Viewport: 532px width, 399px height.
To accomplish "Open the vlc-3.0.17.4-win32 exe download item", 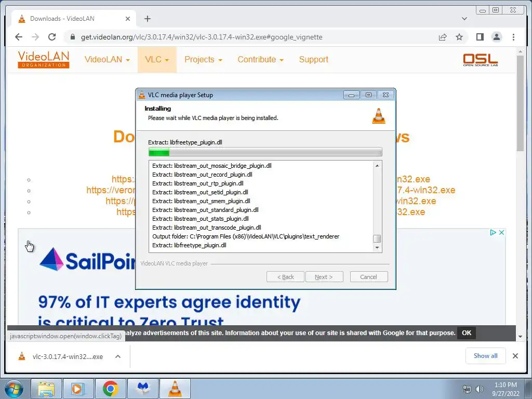I will click(62, 356).
